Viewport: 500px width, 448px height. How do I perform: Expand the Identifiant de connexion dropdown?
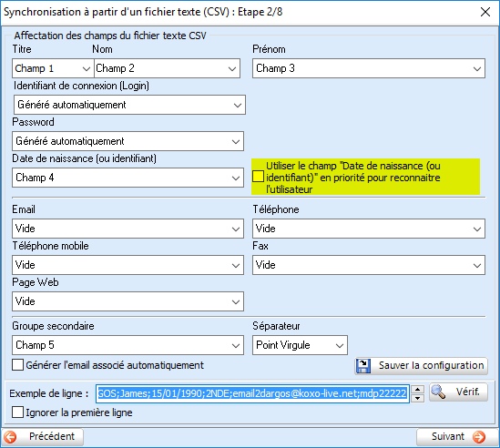pyautogui.click(x=129, y=105)
